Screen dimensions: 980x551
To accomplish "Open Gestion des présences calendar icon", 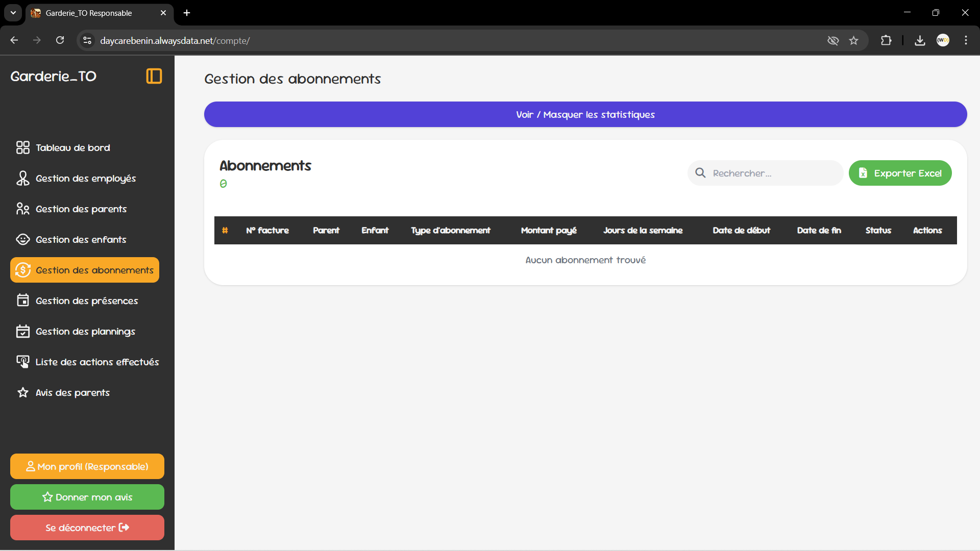I will pos(22,300).
